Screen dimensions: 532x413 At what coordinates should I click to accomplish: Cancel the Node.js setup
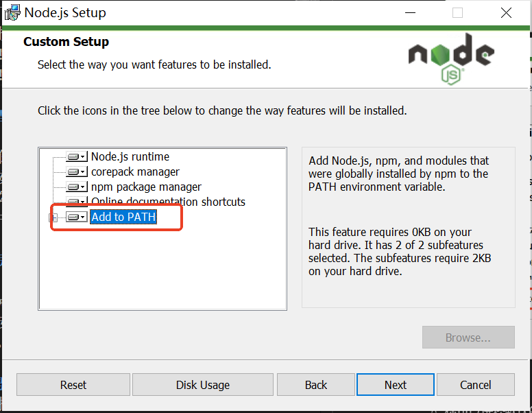tap(476, 385)
